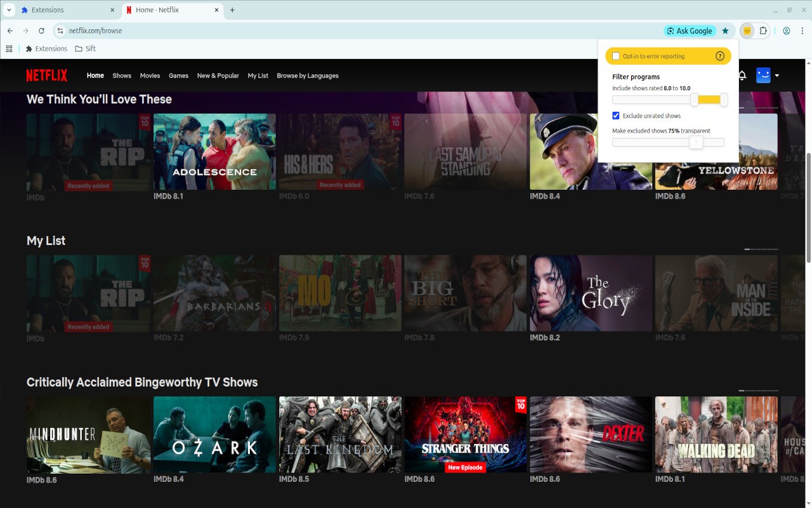812x508 pixels.
Task: Open the apps grid in bookmarks bar
Action: coord(9,48)
